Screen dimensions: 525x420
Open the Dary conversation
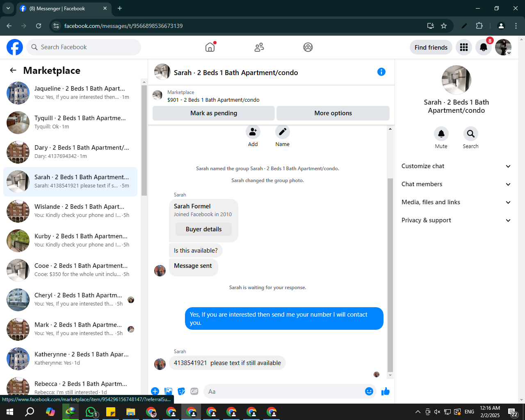70,152
